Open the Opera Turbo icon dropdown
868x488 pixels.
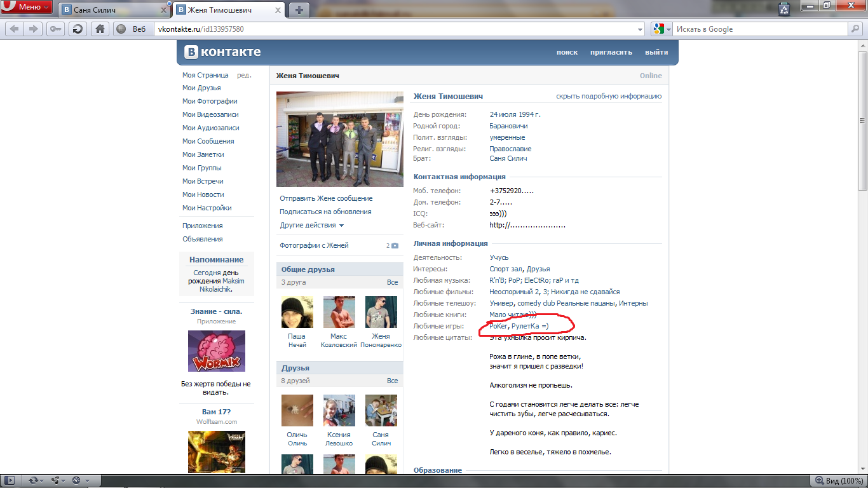(81, 481)
